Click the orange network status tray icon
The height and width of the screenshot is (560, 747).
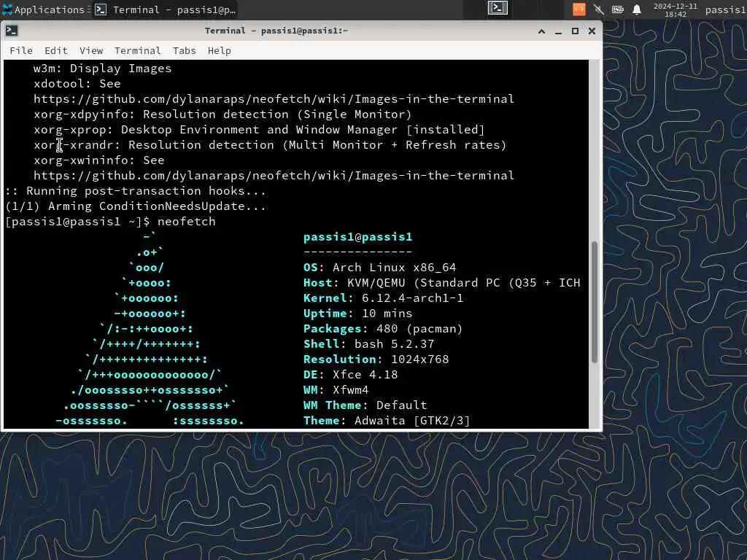click(578, 9)
